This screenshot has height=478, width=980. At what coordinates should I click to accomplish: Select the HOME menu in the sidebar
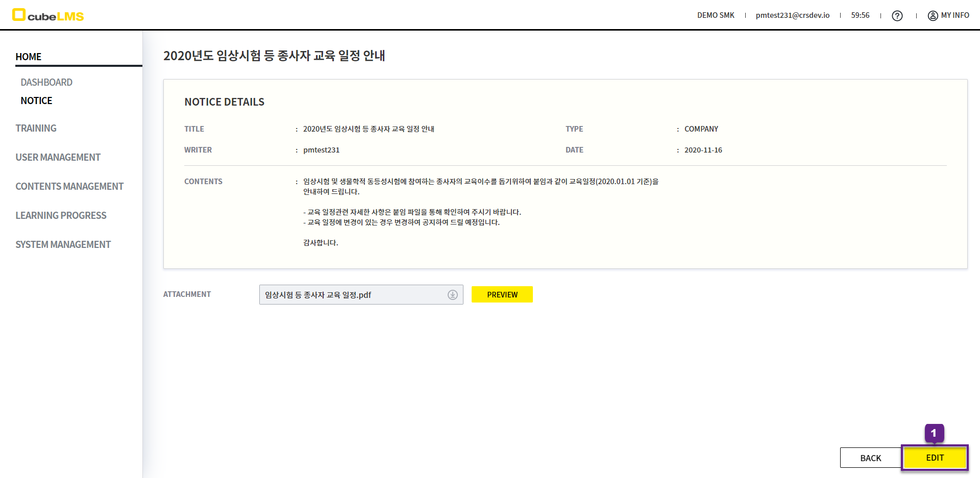click(x=29, y=57)
